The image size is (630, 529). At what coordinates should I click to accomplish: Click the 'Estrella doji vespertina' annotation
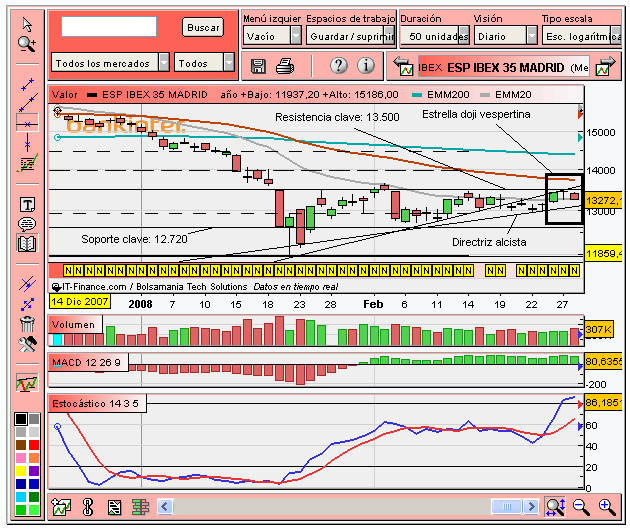click(x=476, y=114)
